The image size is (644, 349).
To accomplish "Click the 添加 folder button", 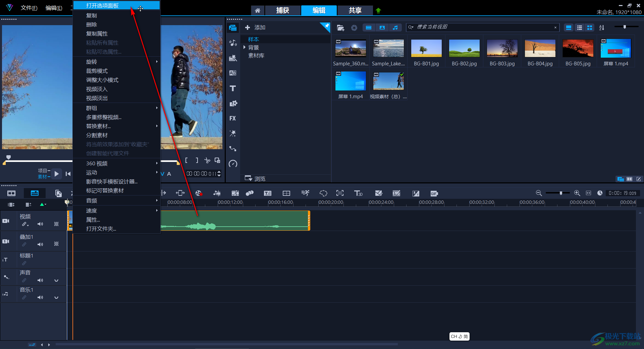I will coord(256,27).
